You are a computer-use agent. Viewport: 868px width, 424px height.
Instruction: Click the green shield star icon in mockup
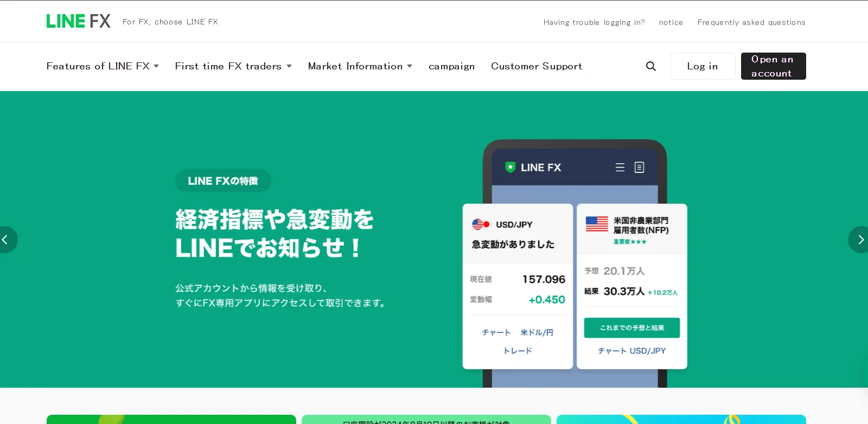[510, 167]
